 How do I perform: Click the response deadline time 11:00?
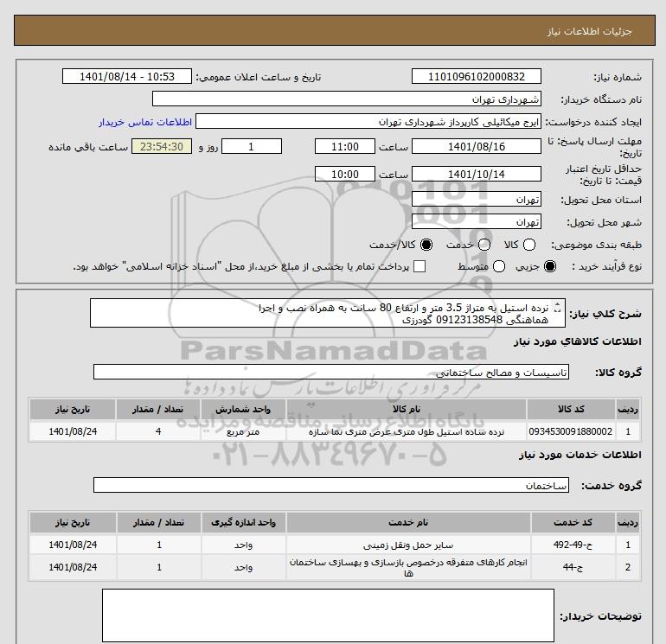[345, 146]
